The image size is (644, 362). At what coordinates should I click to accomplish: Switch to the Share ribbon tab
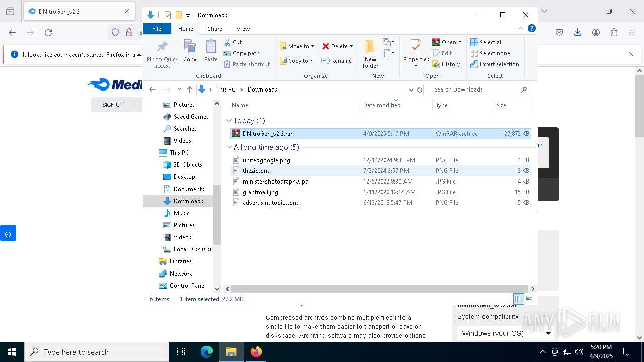(x=215, y=29)
